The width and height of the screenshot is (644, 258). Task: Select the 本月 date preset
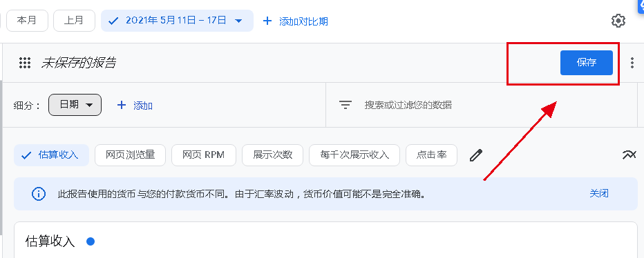click(x=27, y=21)
